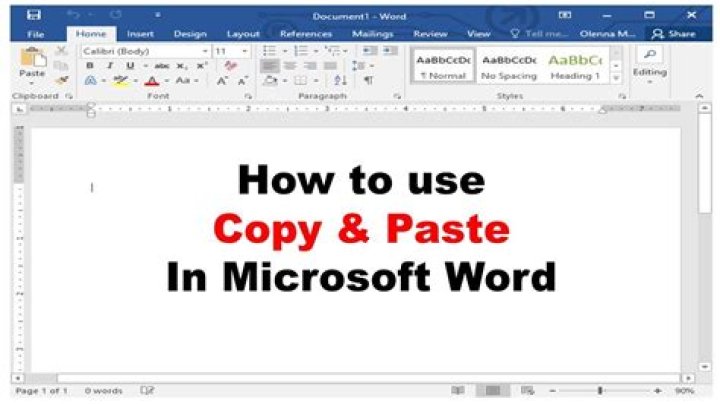Screen dimensions: 720x404
Task: Collapse the ribbon with arrow
Action: click(699, 96)
